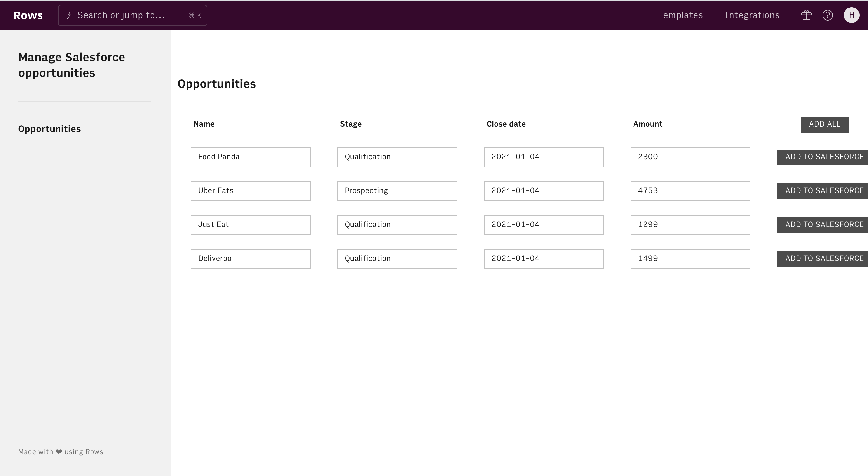The width and height of the screenshot is (868, 476).
Task: Click the ADD ALL button
Action: point(824,124)
